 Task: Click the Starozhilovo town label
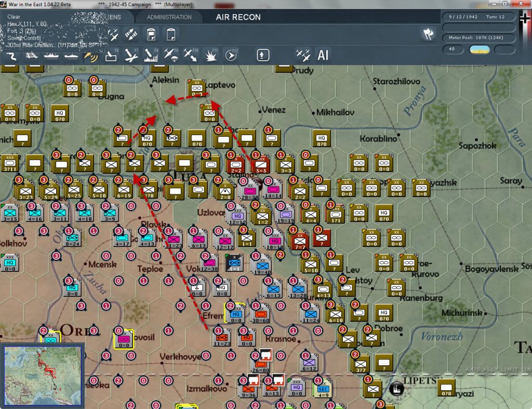point(396,82)
